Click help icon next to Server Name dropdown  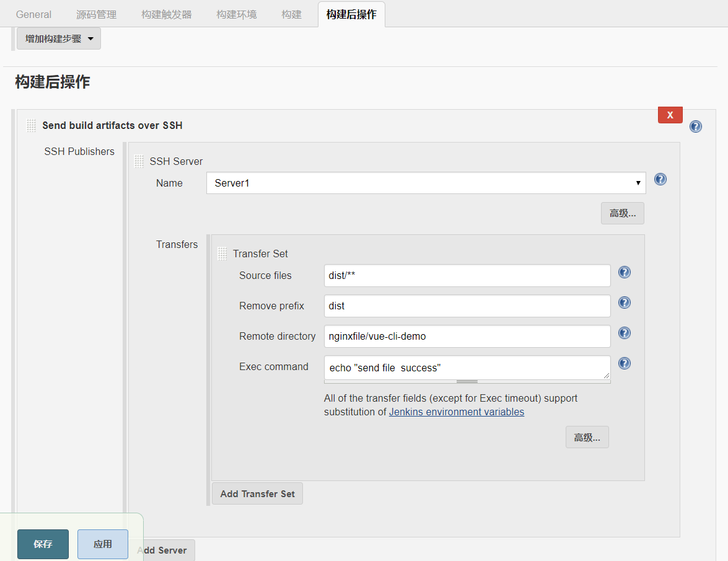coord(660,179)
